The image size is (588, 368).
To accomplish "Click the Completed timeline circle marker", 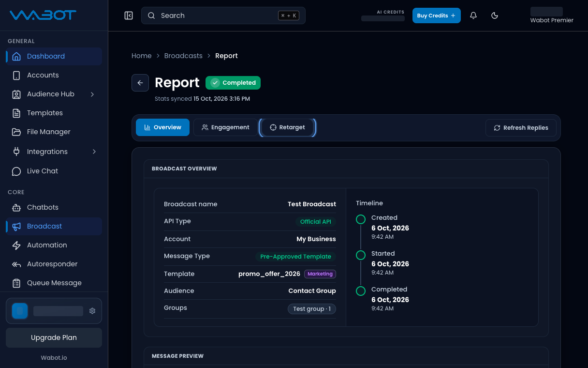I will coord(361,291).
